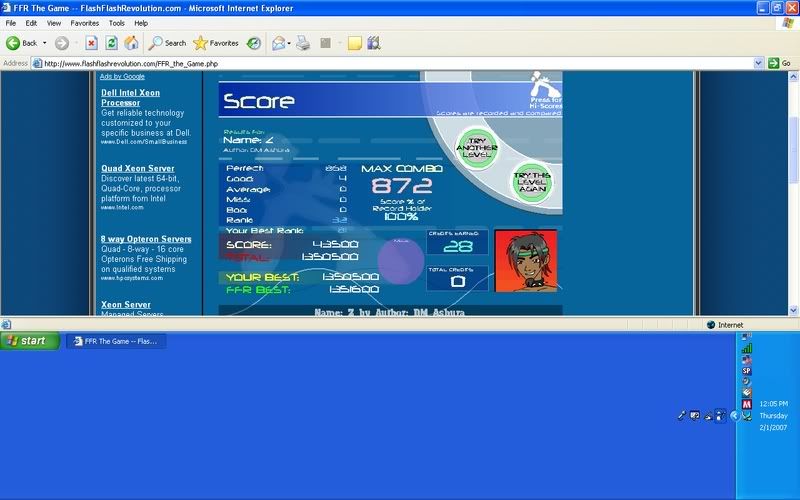Expand the address bar URL dropdown
The height and width of the screenshot is (500, 800).
(x=757, y=62)
